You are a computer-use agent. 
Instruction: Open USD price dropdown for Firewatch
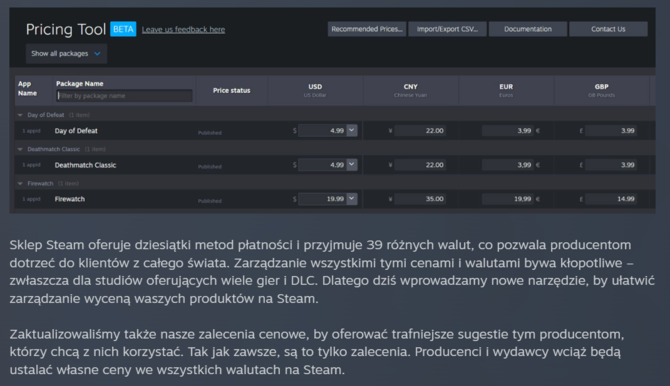coord(352,199)
